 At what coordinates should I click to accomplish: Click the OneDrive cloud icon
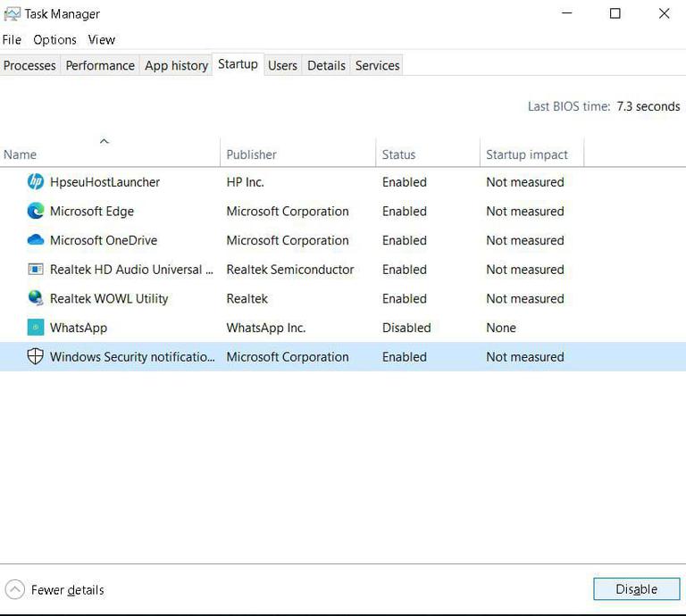click(36, 239)
